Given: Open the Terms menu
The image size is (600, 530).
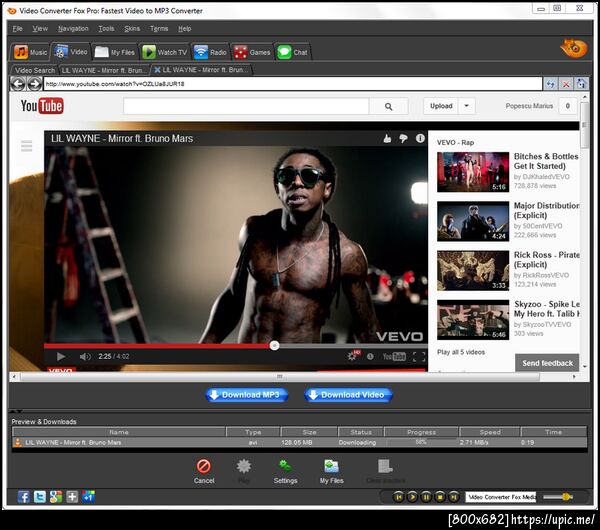Looking at the screenshot, I should [x=159, y=29].
